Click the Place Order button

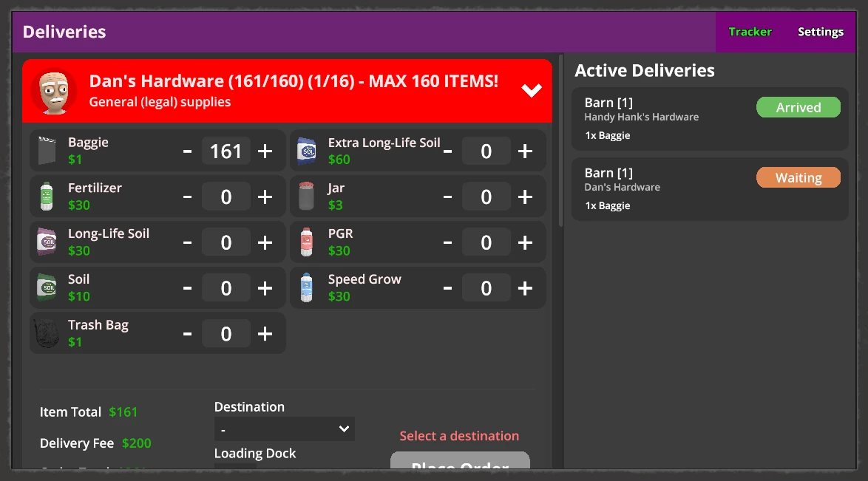pyautogui.click(x=460, y=460)
